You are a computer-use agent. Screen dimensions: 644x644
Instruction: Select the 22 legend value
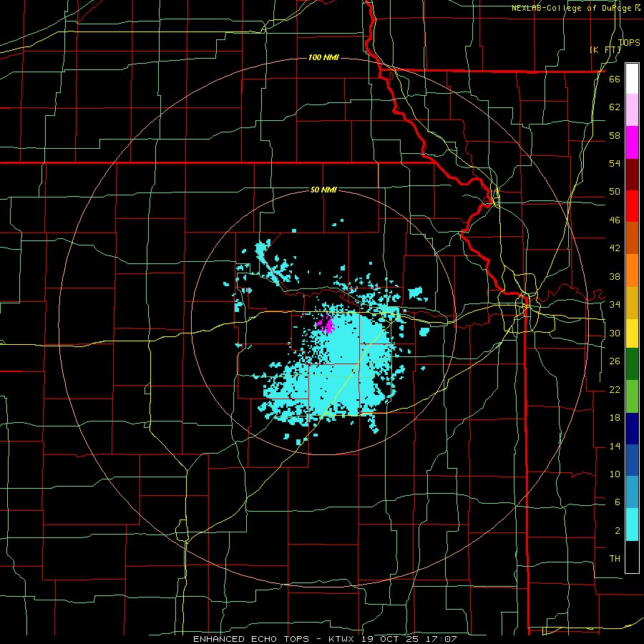click(x=615, y=389)
